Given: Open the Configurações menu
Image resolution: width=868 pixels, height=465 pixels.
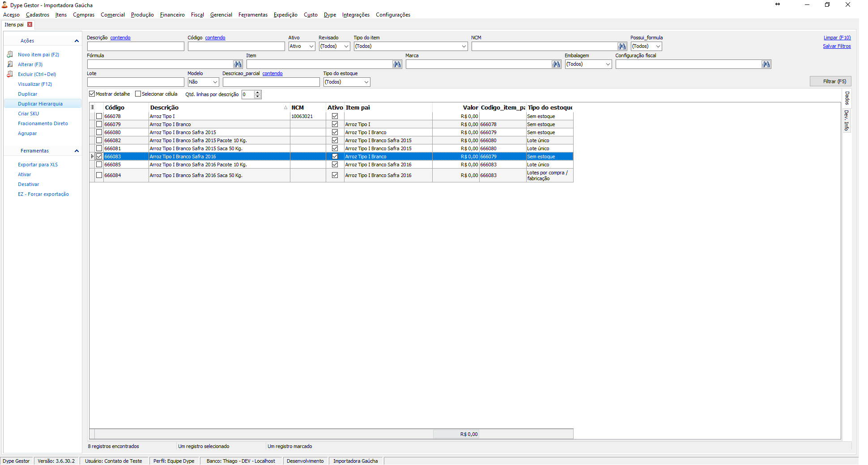Looking at the screenshot, I should 393,15.
